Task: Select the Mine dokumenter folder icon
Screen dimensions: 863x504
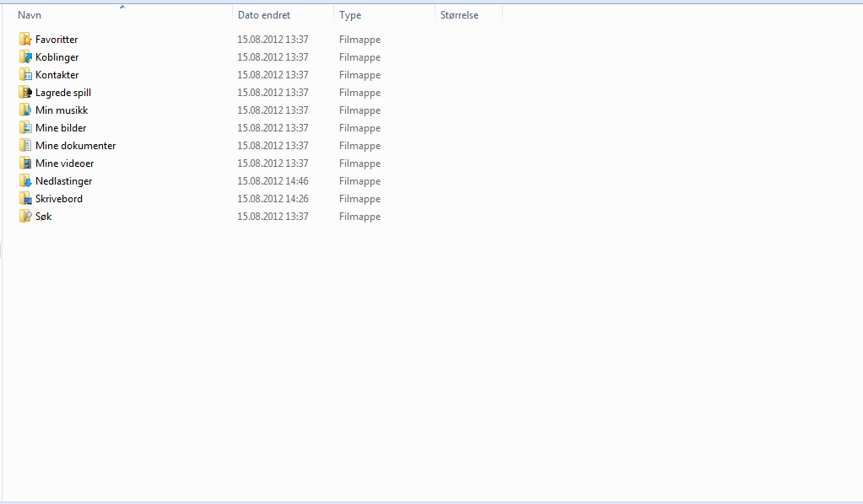Action: [25, 145]
